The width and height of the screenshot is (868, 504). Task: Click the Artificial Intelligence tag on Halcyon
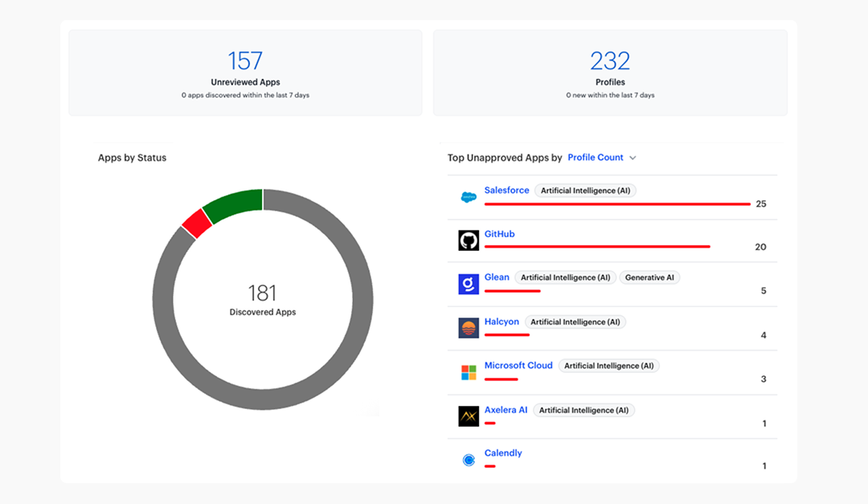tap(575, 321)
